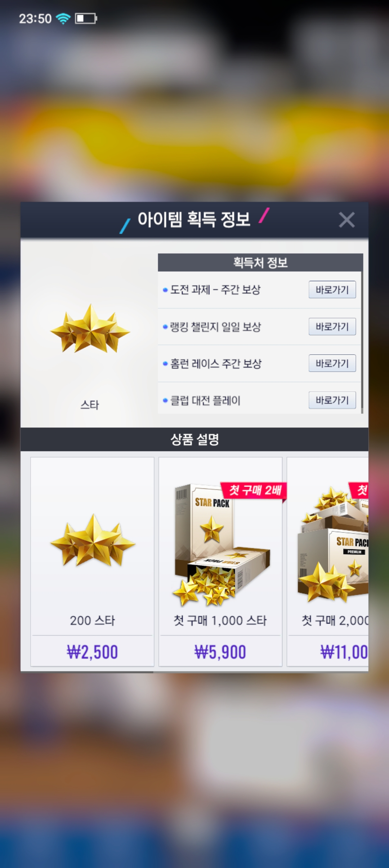The height and width of the screenshot is (868, 389).
Task: Tap the 도전 과제 - 주간 보상 entry text
Action: (215, 289)
